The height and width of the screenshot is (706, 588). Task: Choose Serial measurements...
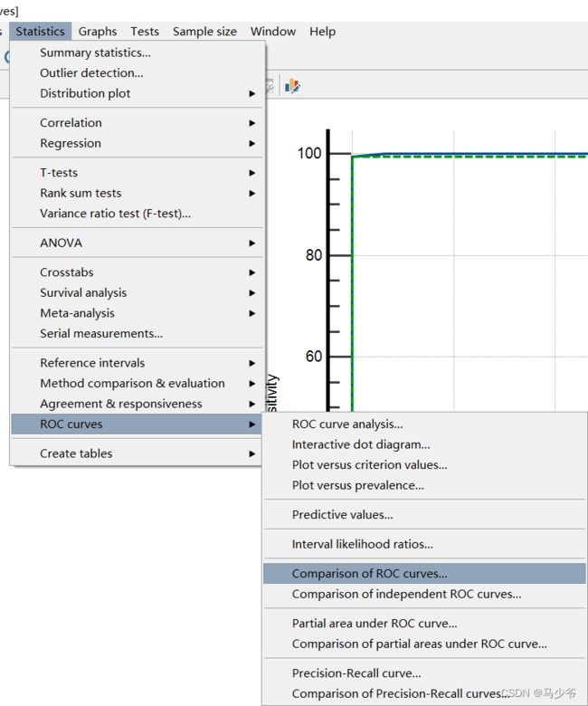click(x=138, y=333)
